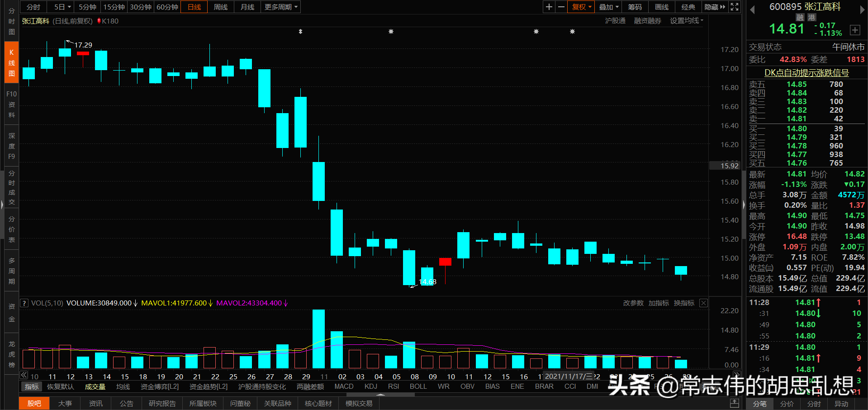Toggle the 港 Hong Kong connect badge
This screenshot has width=868, height=410.
(x=811, y=17)
